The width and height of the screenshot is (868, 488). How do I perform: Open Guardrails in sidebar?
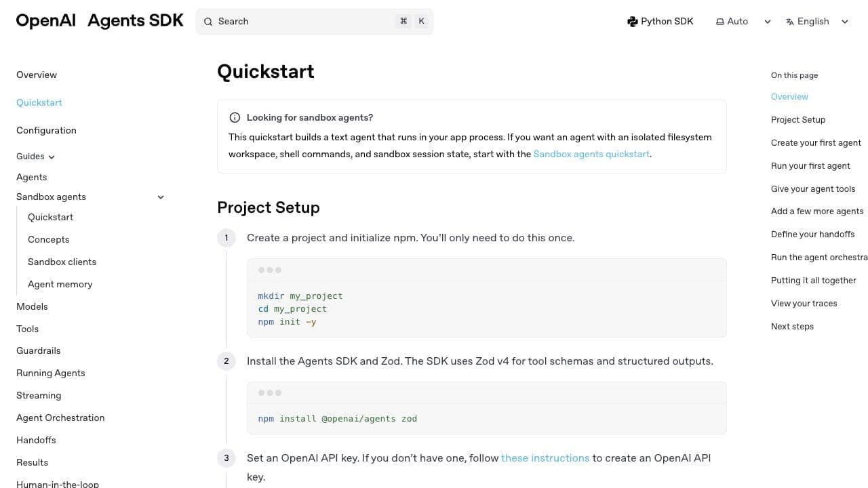(39, 351)
